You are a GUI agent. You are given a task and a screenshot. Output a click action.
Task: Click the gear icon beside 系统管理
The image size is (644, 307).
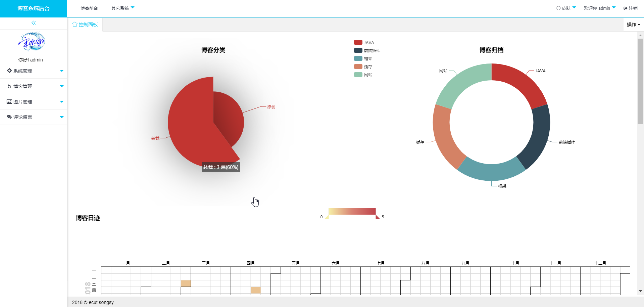coord(9,71)
